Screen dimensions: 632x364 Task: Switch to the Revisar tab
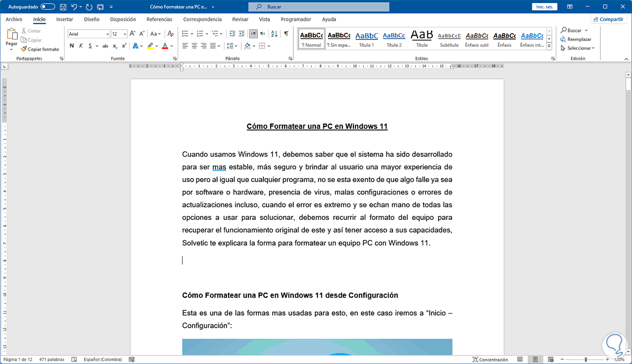pos(240,19)
